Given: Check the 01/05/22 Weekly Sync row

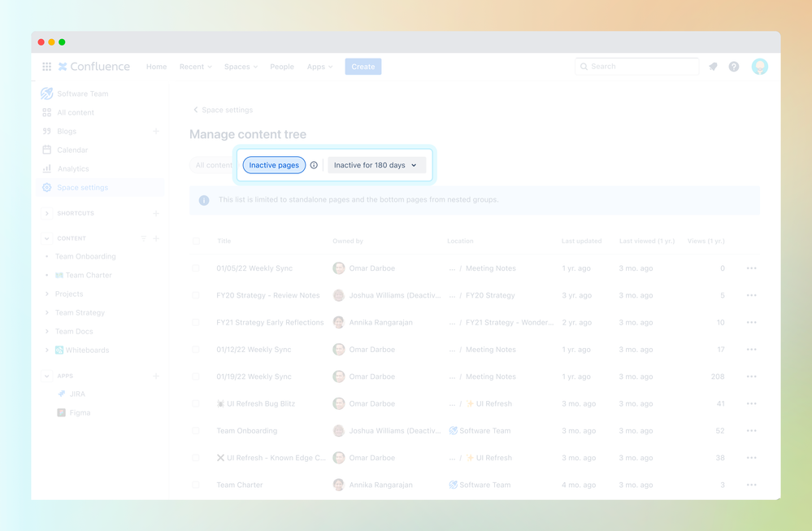Looking at the screenshot, I should pyautogui.click(x=196, y=268).
